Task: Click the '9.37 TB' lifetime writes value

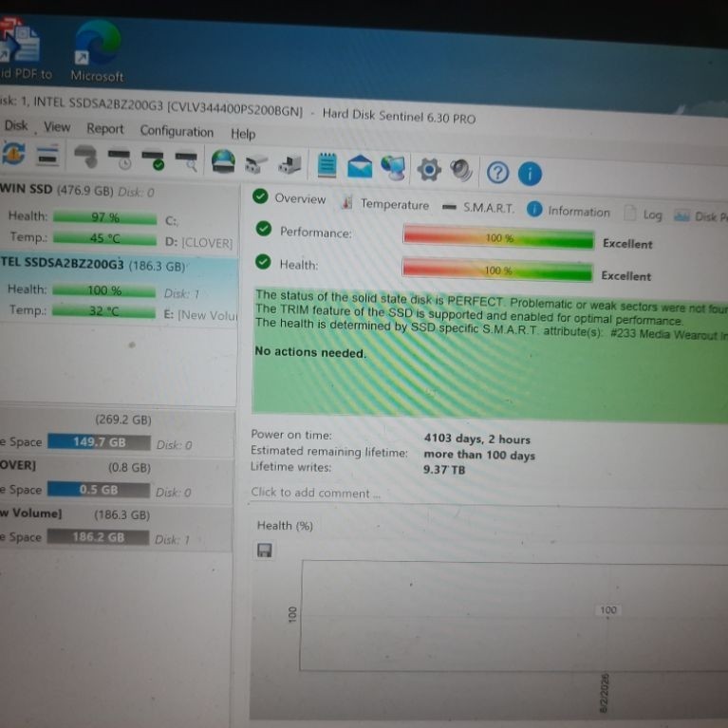Action: (x=444, y=470)
